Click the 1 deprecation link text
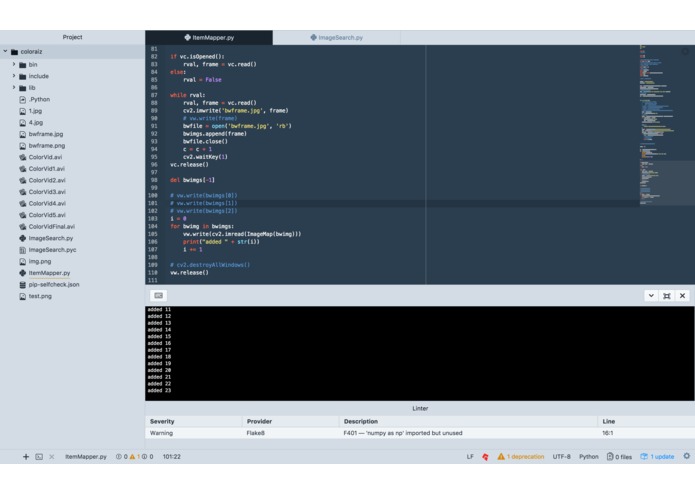This screenshot has height=494, width=695. [525, 456]
